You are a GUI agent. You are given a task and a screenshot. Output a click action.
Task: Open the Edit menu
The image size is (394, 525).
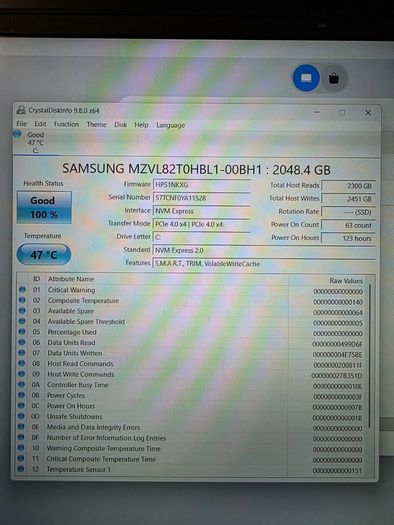pos(41,124)
